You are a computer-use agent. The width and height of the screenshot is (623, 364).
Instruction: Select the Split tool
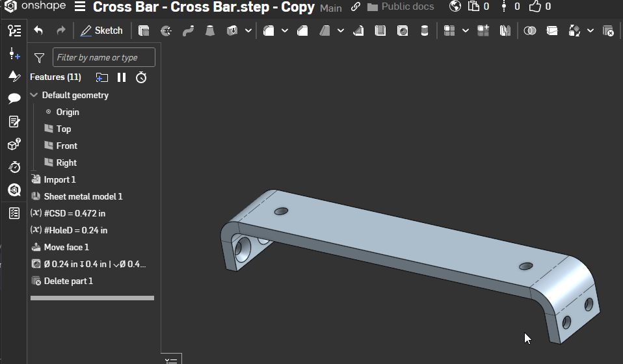[x=552, y=31]
